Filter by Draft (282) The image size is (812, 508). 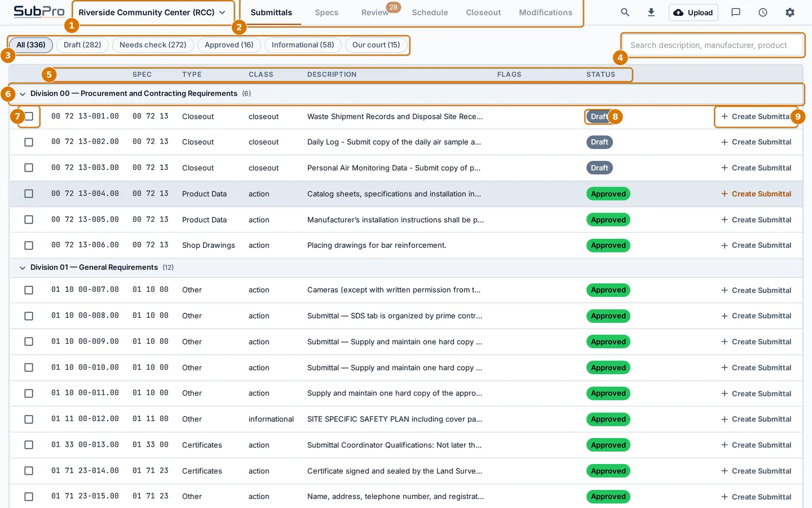(x=82, y=45)
